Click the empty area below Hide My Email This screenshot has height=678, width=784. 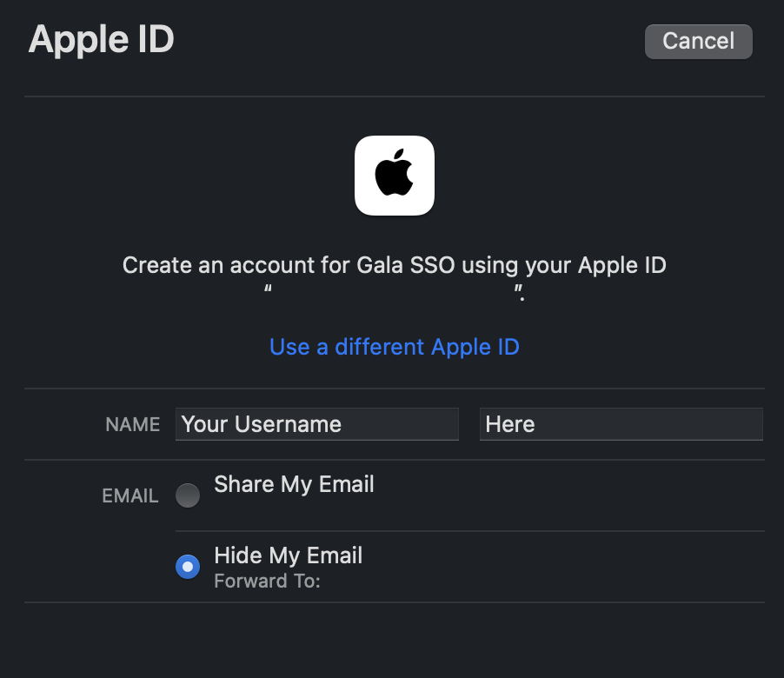395,640
